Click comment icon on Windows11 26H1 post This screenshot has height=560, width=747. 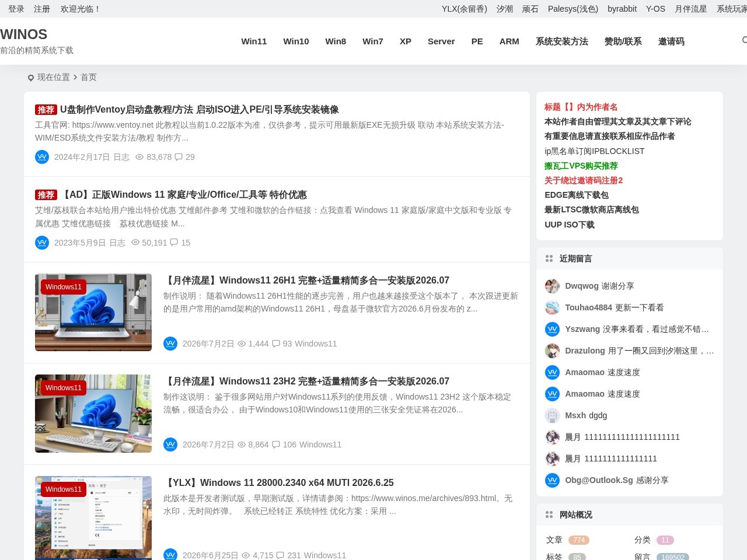pyautogui.click(x=276, y=344)
